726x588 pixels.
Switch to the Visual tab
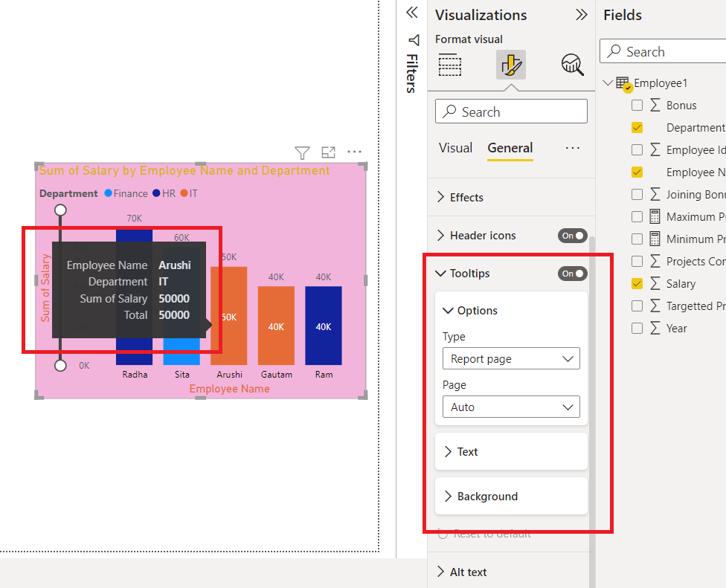click(455, 148)
